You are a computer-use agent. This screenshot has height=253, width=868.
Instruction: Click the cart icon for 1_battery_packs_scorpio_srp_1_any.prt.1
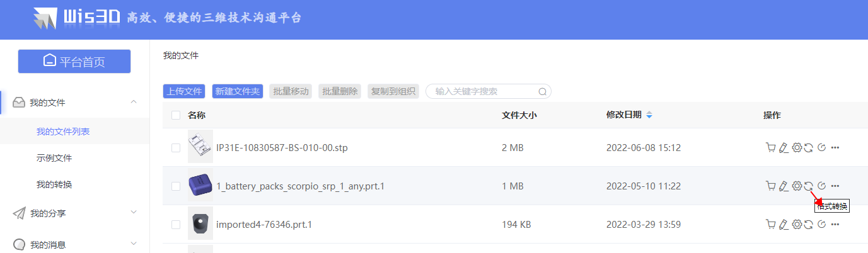[770, 186]
